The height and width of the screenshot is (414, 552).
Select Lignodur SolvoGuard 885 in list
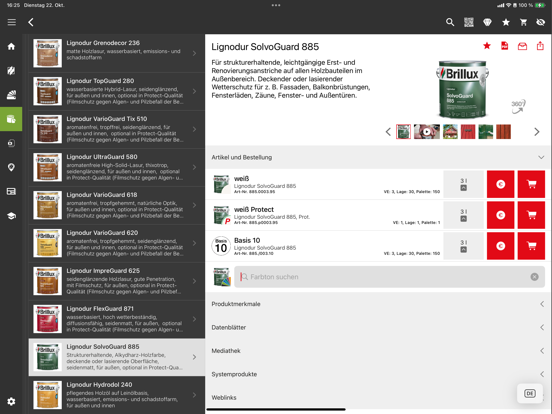pos(117,357)
